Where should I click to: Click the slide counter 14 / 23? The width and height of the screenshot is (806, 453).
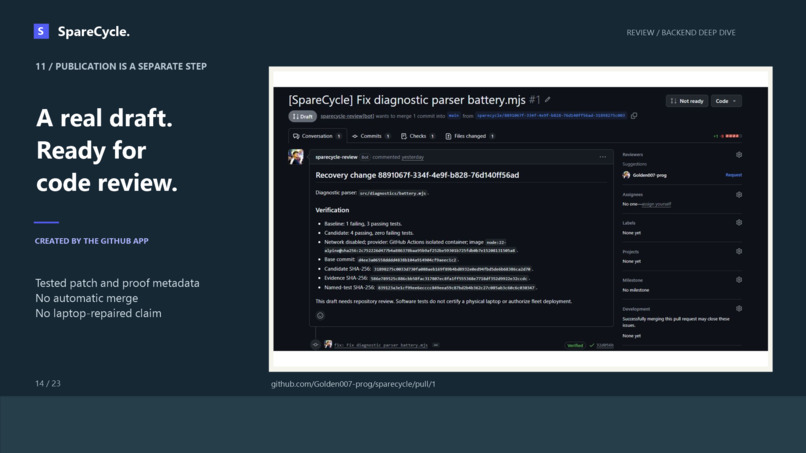coord(48,384)
